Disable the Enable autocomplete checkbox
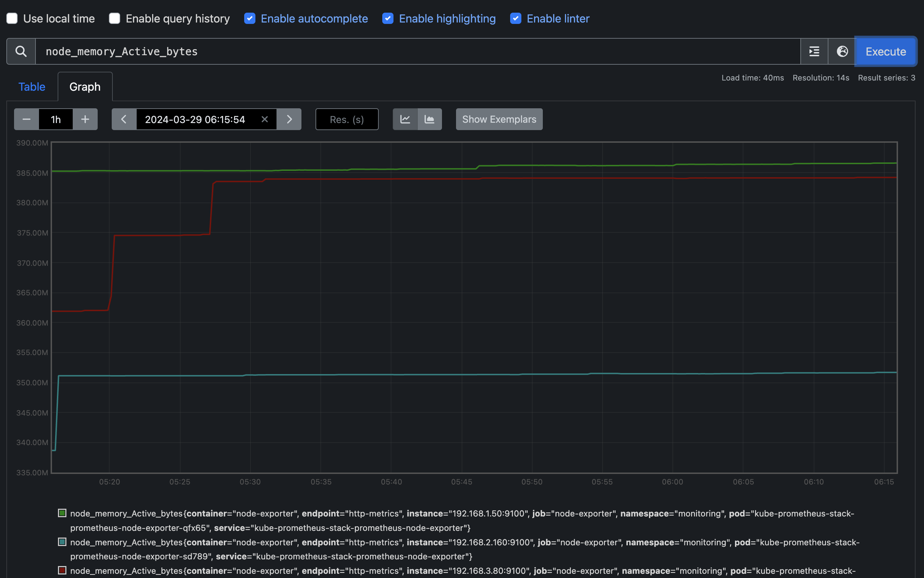 point(250,18)
